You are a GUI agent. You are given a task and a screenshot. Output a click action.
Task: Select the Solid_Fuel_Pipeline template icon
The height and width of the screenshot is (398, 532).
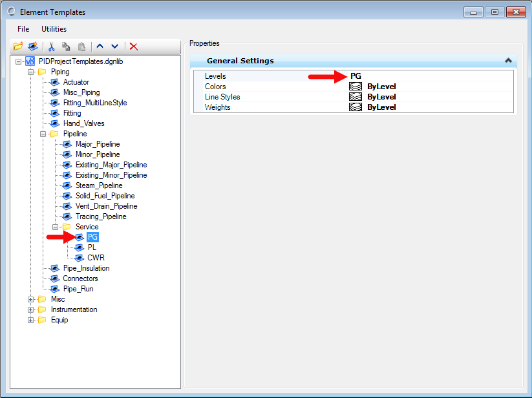(x=67, y=196)
